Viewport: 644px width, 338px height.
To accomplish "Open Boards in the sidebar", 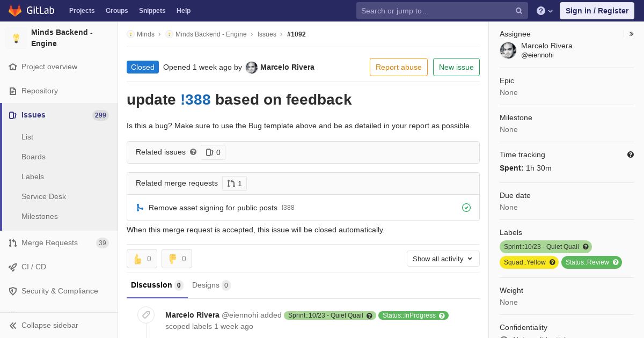I will click(x=33, y=157).
